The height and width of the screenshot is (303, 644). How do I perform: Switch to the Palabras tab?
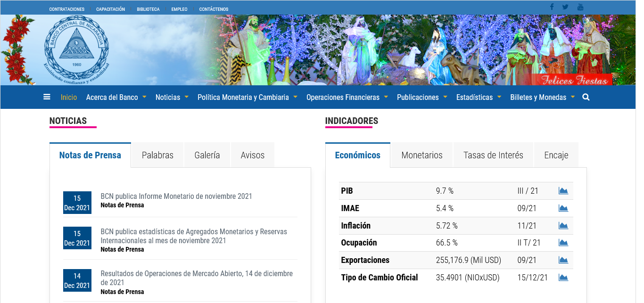[x=157, y=155]
